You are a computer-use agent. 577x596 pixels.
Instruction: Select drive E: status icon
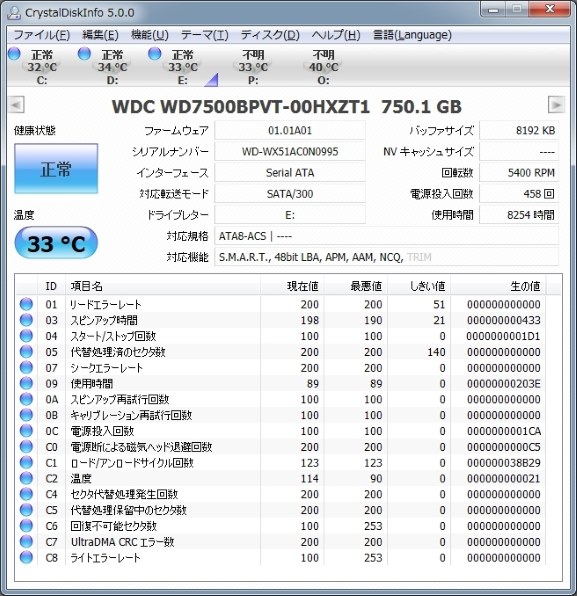(x=155, y=54)
